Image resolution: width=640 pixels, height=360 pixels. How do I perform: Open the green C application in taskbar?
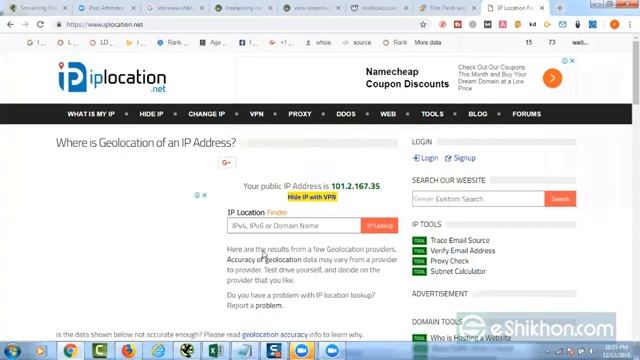click(99, 351)
